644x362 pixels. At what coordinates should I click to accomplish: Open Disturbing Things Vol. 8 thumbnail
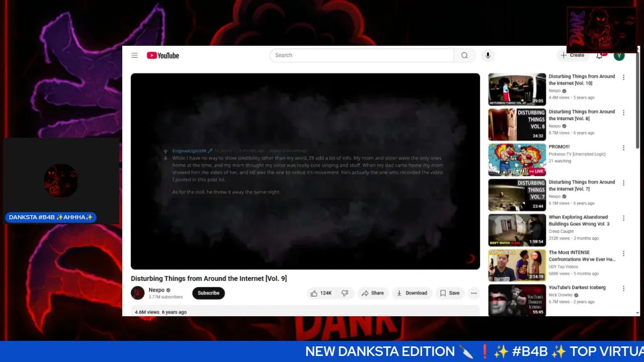517,125
